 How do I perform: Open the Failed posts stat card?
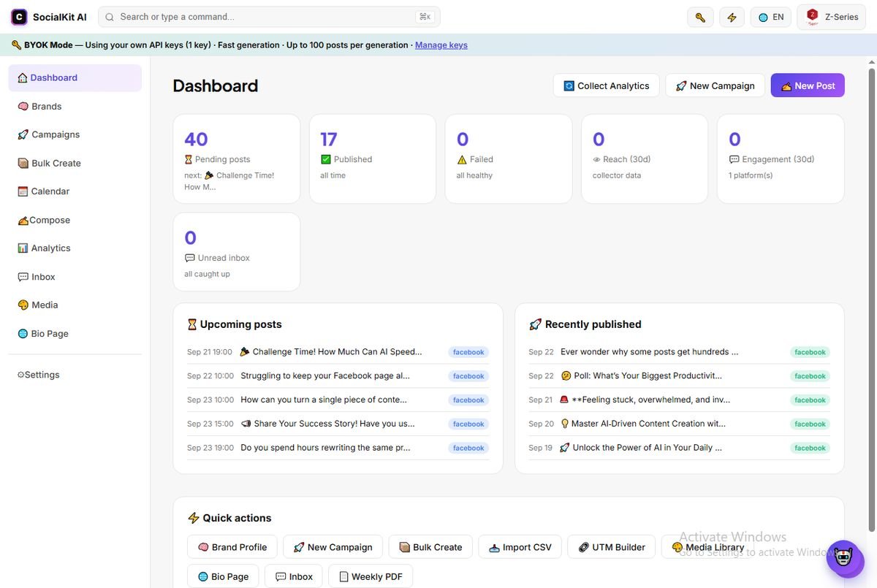coord(509,159)
